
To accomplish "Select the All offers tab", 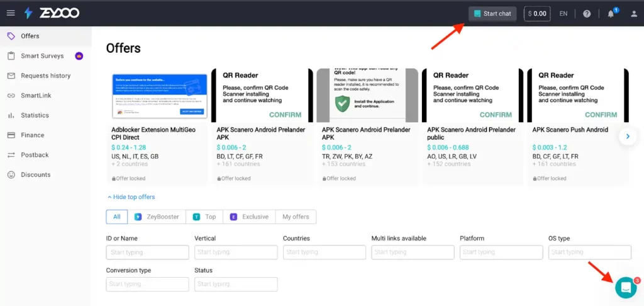I will pyautogui.click(x=117, y=217).
